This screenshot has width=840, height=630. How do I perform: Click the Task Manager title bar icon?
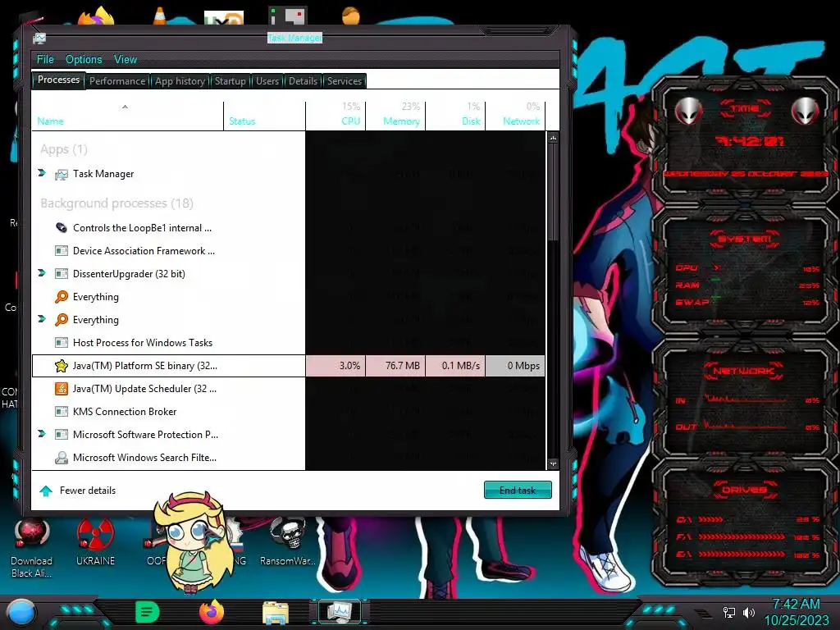39,38
